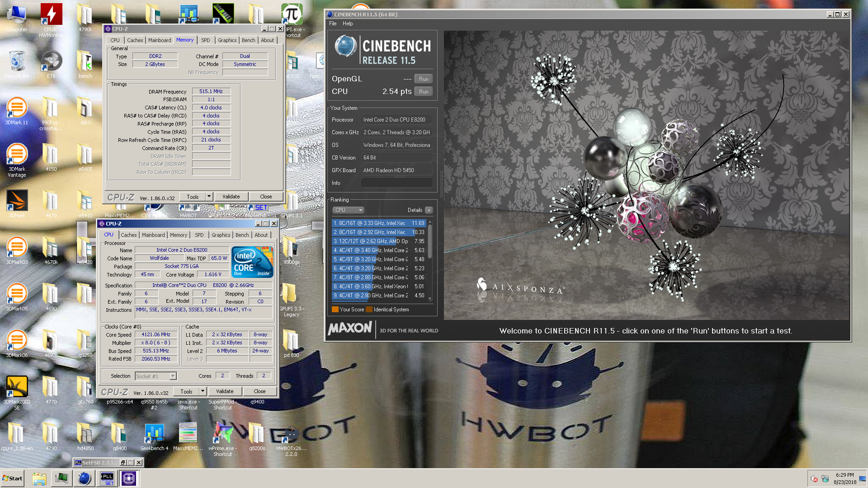The image size is (868, 488).
Task: Open the Computer desktop icon
Action: point(17,18)
